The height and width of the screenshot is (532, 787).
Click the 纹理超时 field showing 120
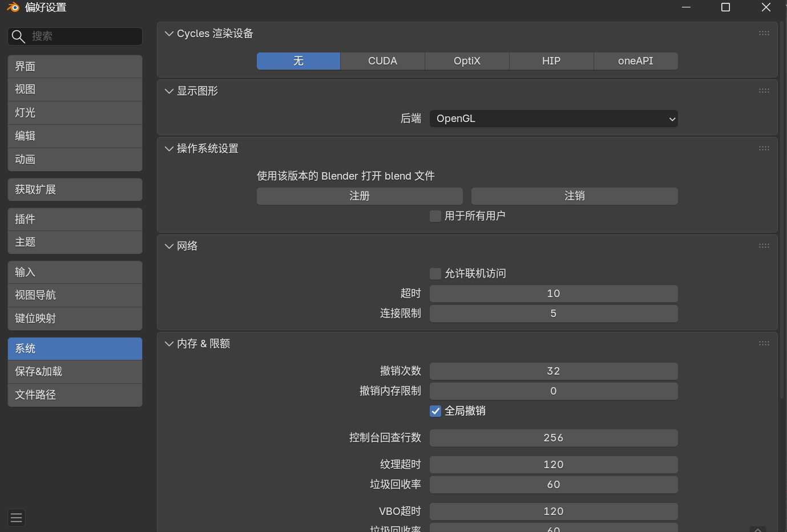tap(554, 465)
